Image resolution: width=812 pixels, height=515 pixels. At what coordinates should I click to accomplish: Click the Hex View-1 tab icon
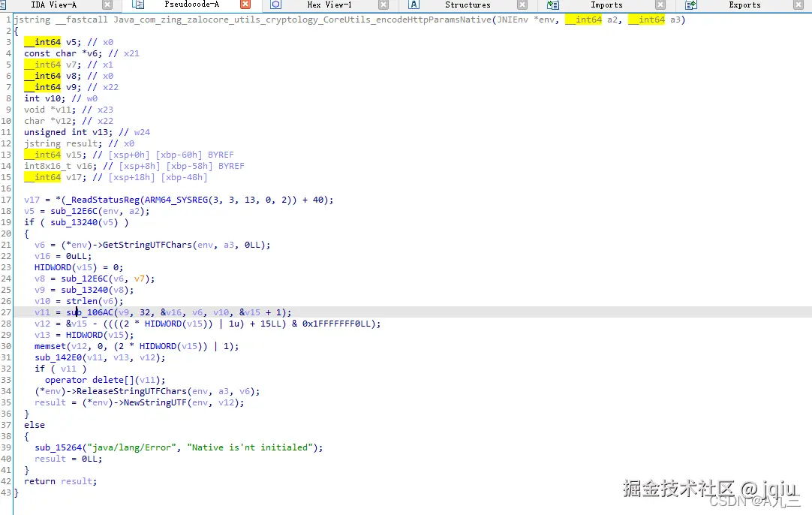(x=276, y=5)
